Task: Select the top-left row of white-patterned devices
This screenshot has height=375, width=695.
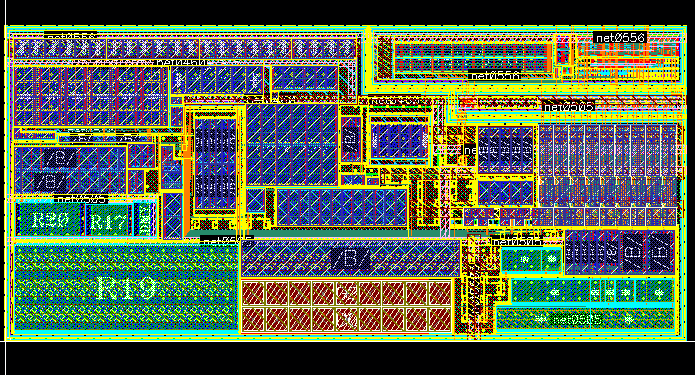Action: point(185,49)
